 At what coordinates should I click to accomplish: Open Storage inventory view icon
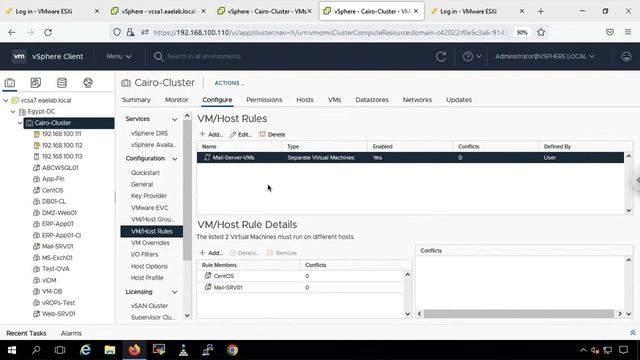(x=62, y=83)
